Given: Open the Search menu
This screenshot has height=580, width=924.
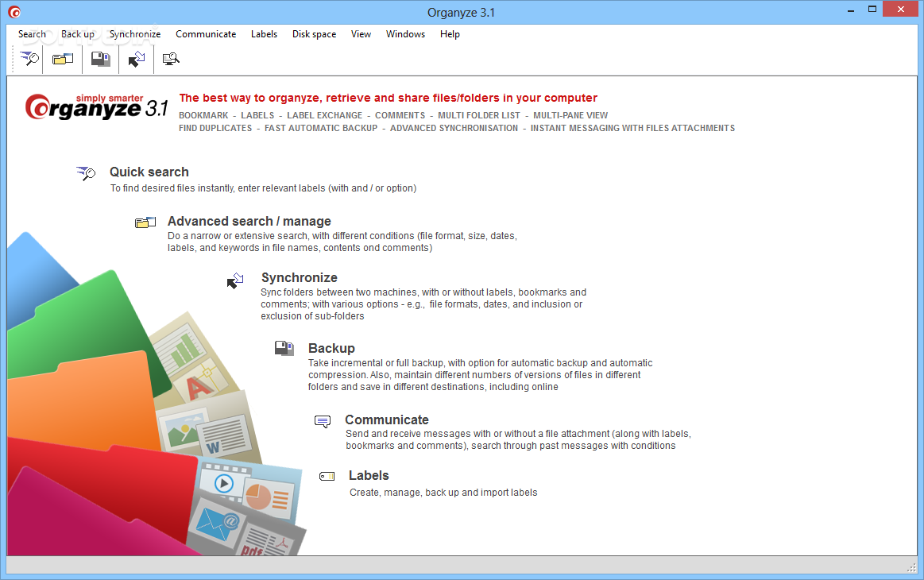Looking at the screenshot, I should (32, 34).
